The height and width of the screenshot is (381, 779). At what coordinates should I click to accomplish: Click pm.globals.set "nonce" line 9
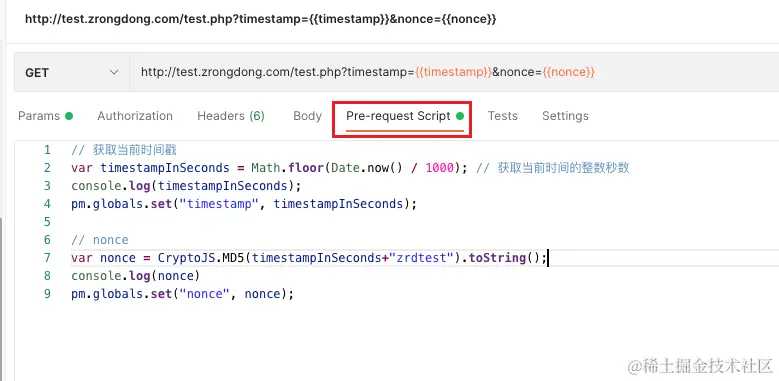click(182, 294)
